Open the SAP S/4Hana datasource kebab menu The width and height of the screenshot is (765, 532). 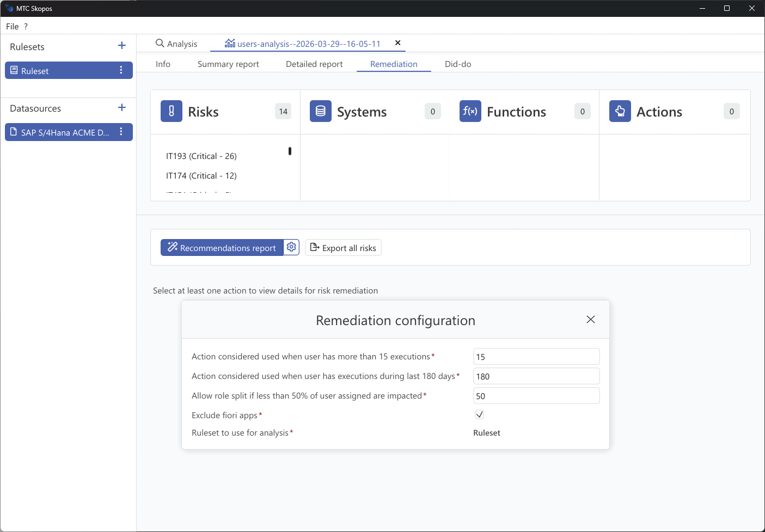click(x=121, y=132)
